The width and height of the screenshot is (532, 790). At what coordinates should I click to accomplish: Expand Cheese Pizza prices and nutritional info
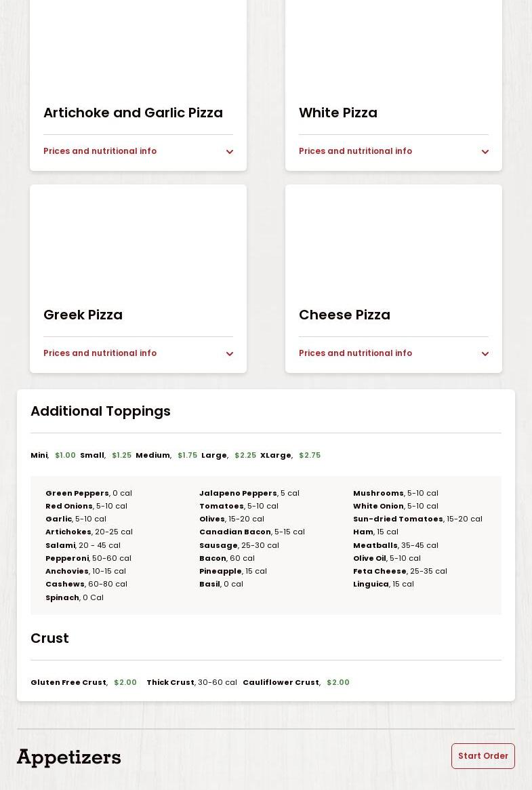pos(356,353)
